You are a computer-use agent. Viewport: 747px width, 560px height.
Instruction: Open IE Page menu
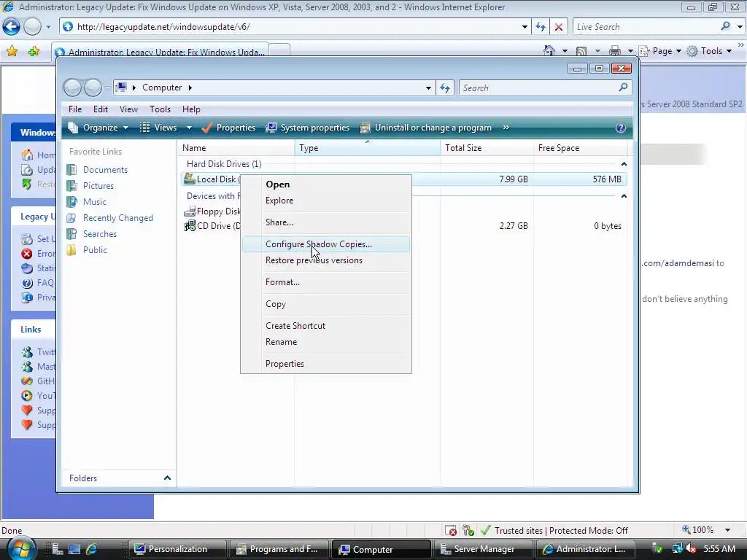pos(660,51)
